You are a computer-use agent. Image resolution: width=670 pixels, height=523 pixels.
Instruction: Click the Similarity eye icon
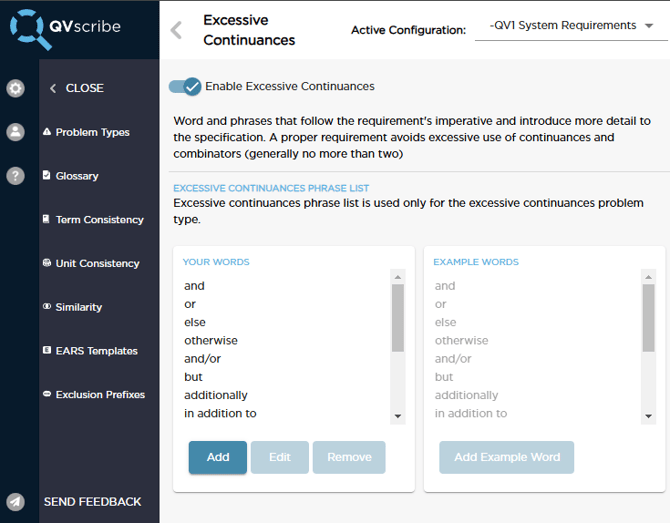pyautogui.click(x=47, y=307)
